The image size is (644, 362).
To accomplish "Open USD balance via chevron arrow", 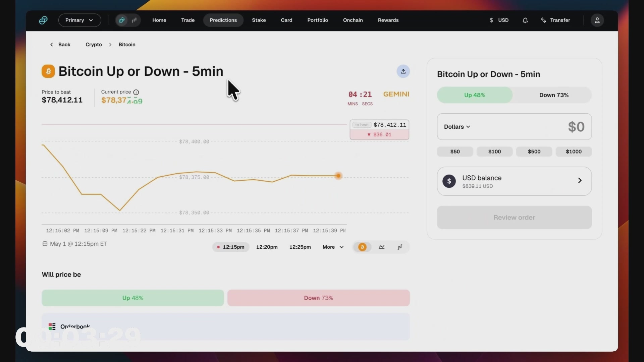I will [580, 181].
